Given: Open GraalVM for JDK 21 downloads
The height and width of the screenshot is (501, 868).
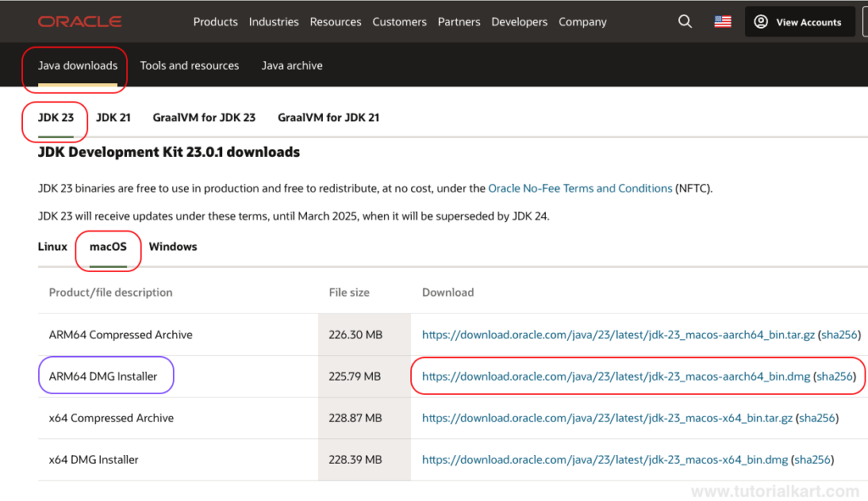Looking at the screenshot, I should (x=328, y=117).
